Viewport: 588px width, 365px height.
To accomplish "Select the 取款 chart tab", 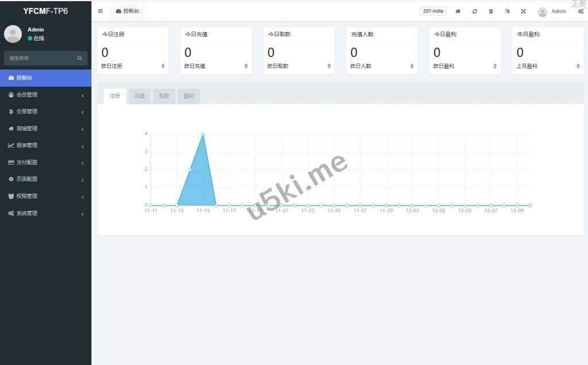I will click(x=164, y=96).
